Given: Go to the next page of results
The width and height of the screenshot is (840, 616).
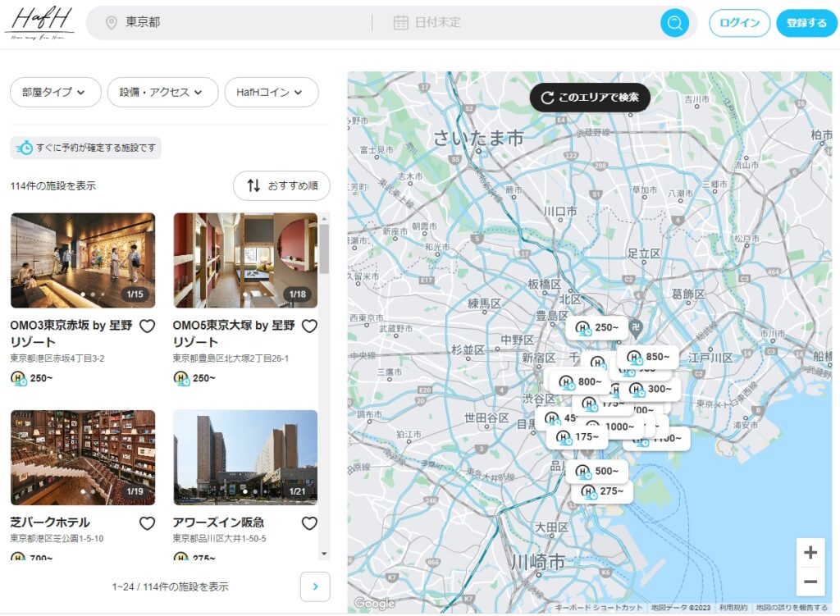Looking at the screenshot, I should (x=315, y=586).
